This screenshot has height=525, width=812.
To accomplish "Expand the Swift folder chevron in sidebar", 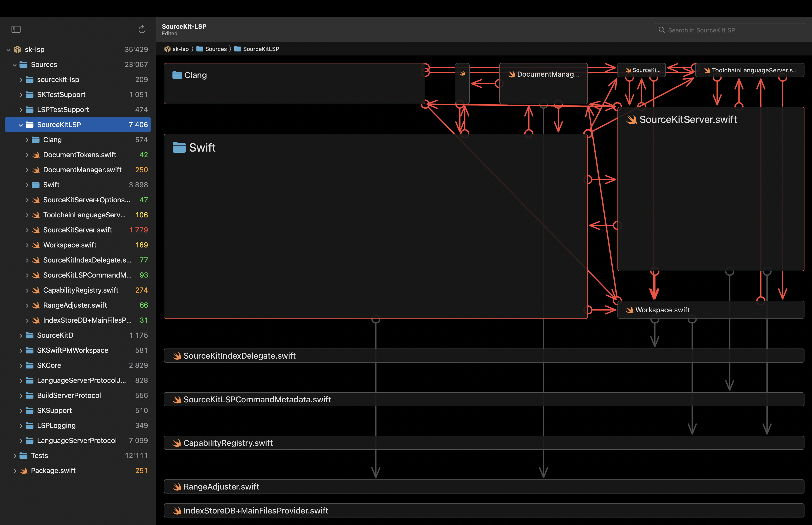I will [27, 185].
